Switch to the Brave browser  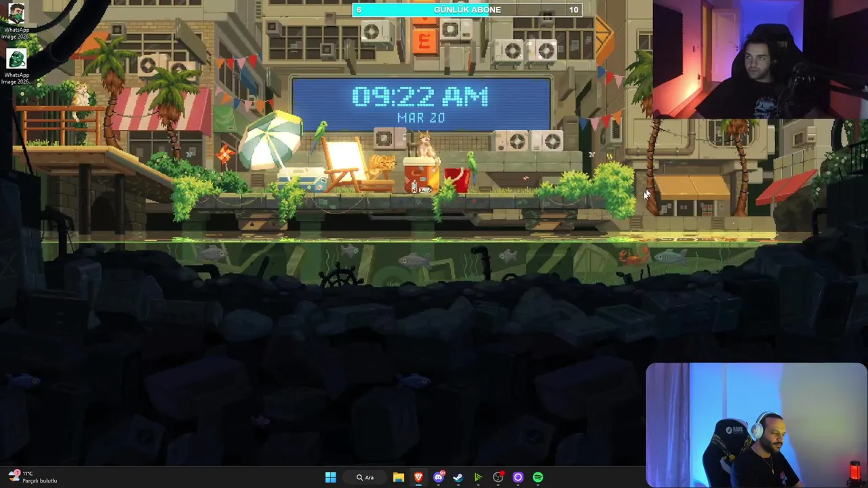(x=418, y=477)
